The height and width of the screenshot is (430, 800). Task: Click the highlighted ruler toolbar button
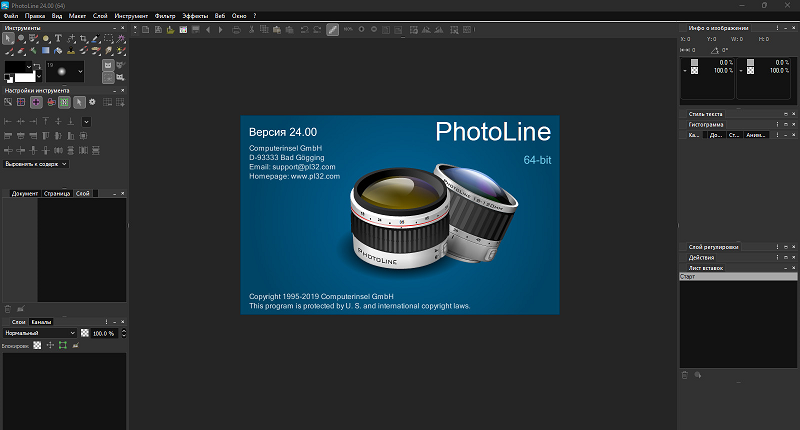[x=332, y=30]
